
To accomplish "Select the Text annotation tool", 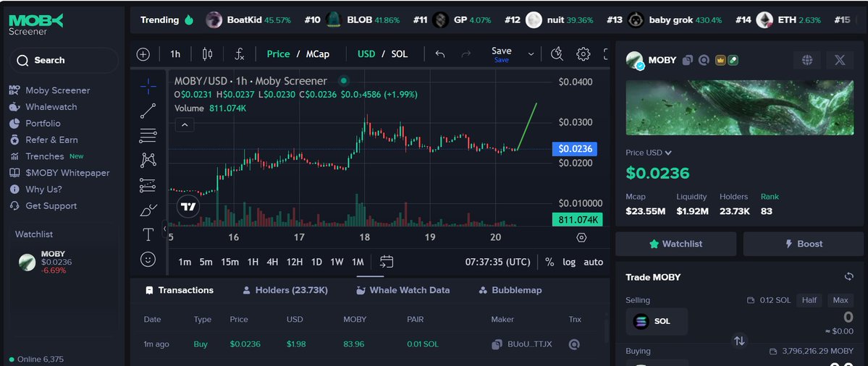I will coord(148,235).
